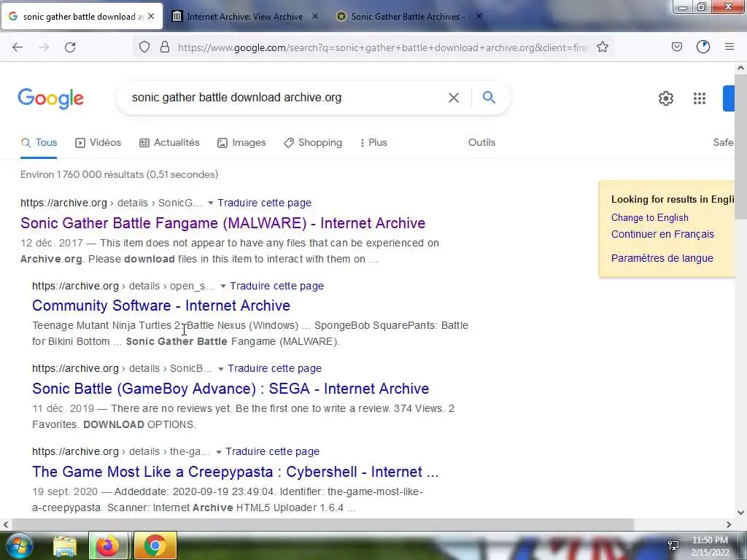Screen dimensions: 747x560
Task: Click the horizontal scrollbar thumb
Action: pyautogui.click(x=322, y=524)
